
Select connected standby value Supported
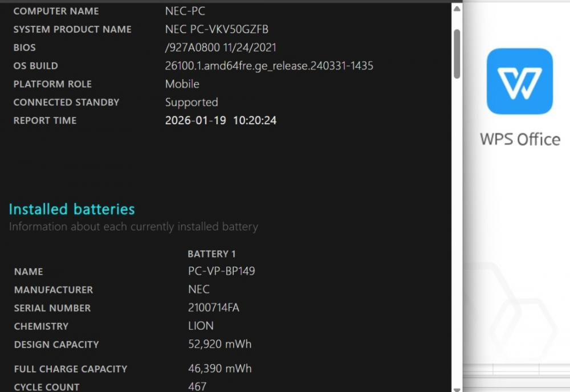click(x=192, y=103)
